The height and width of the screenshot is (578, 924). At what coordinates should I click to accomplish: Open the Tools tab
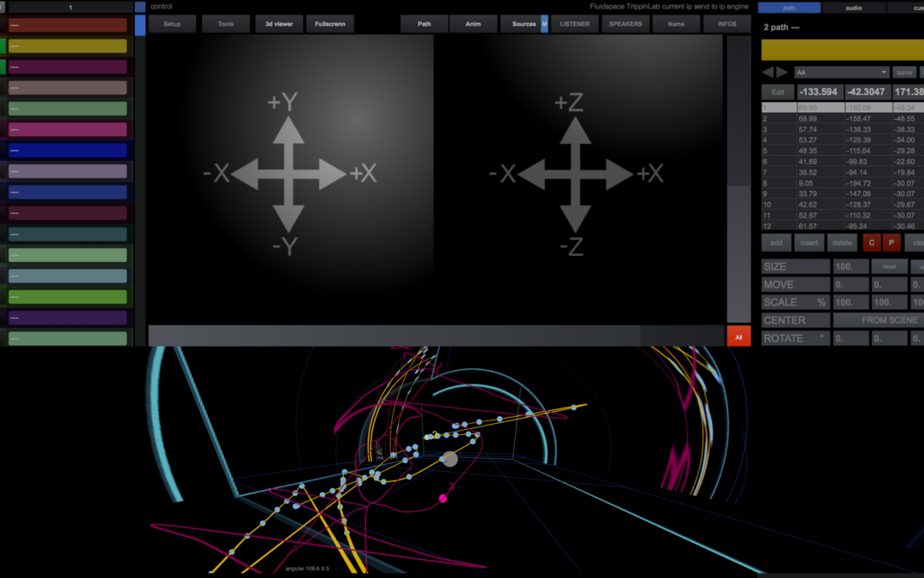click(x=226, y=24)
